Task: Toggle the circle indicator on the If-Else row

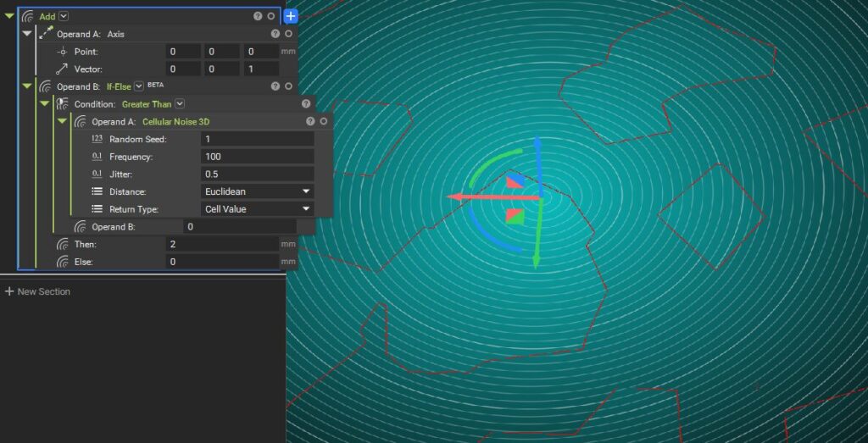Action: point(288,86)
